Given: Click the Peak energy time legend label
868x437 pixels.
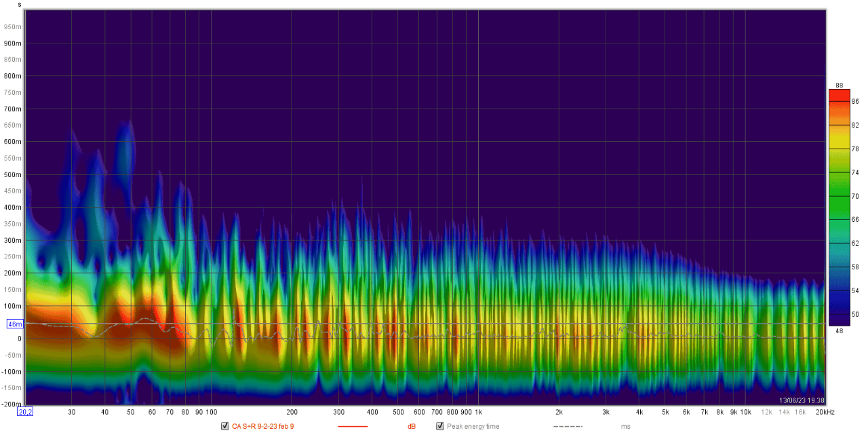Looking at the screenshot, I should pos(473,426).
